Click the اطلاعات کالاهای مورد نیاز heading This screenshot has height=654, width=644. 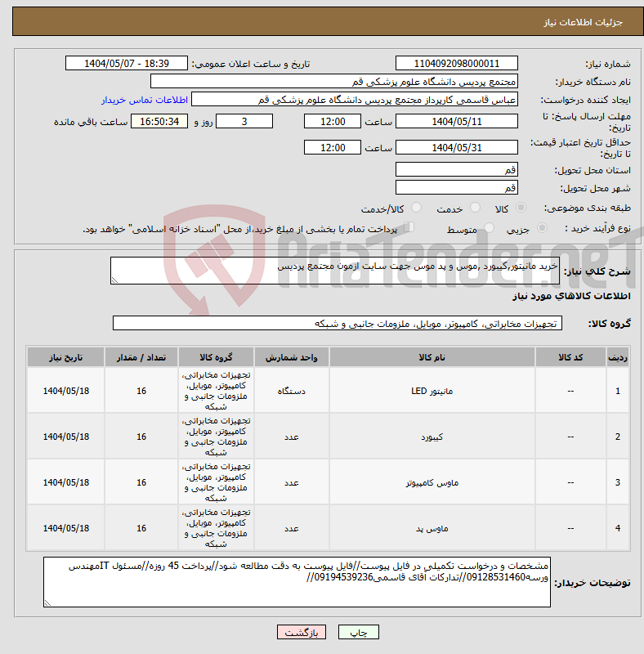coord(571,296)
